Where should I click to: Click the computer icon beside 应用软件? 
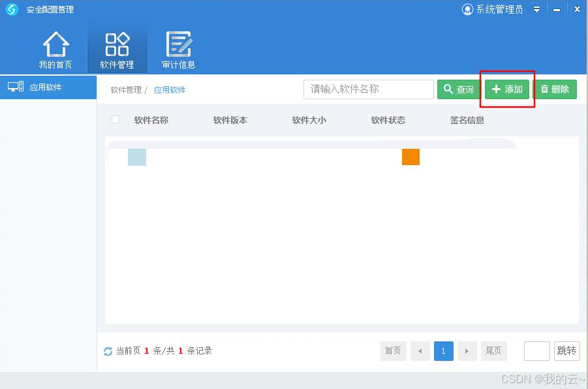click(16, 87)
